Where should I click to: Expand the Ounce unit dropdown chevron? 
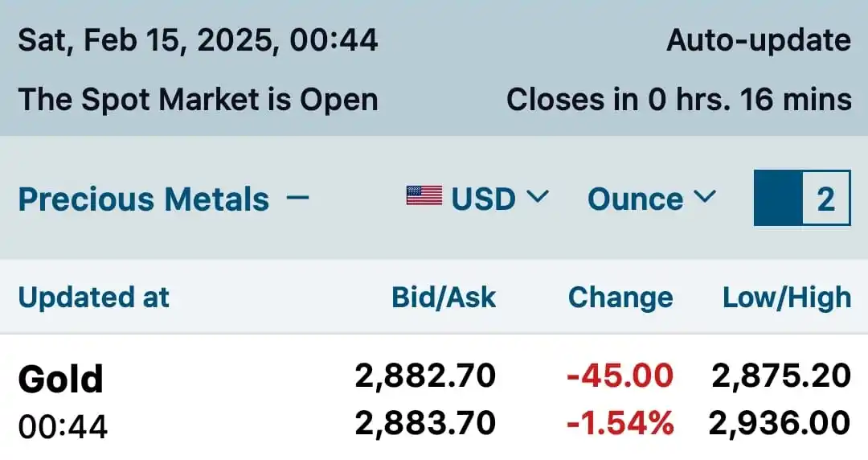pyautogui.click(x=705, y=197)
